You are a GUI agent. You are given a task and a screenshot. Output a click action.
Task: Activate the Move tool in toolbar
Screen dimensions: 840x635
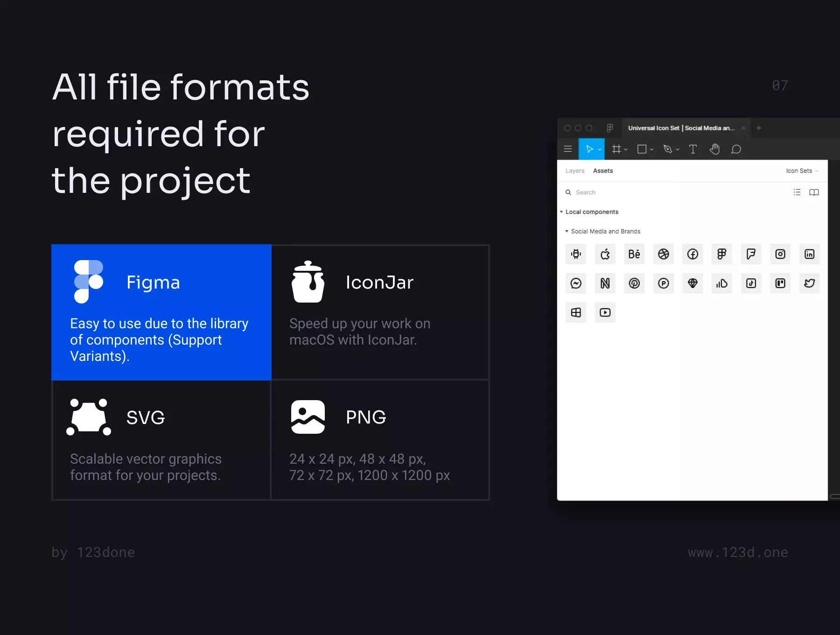click(589, 149)
